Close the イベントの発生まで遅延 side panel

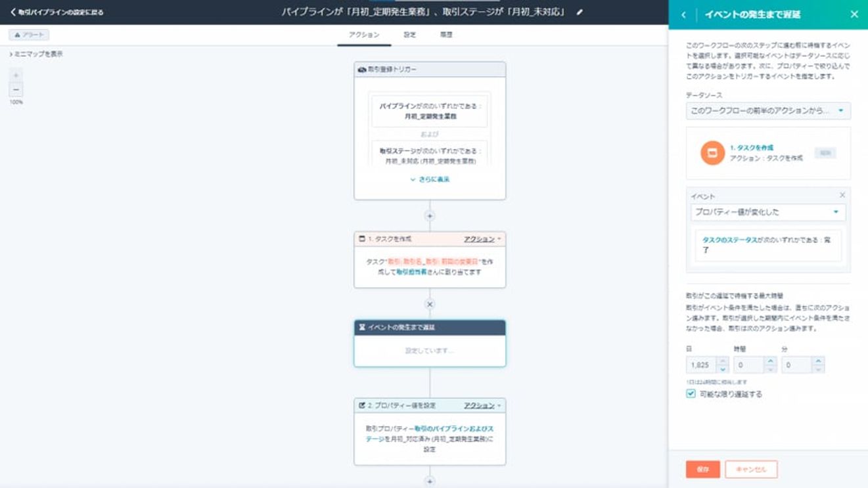point(854,14)
